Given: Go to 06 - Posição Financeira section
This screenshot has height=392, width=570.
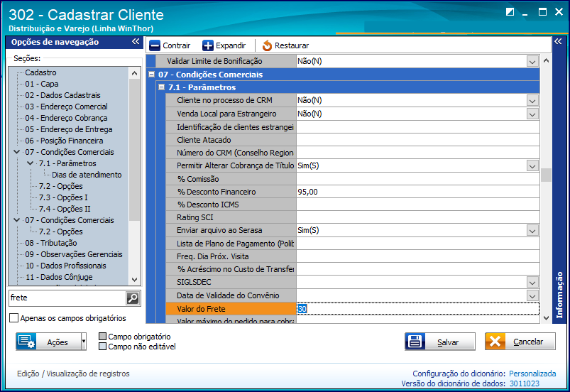Looking at the screenshot, I should pyautogui.click(x=65, y=141).
